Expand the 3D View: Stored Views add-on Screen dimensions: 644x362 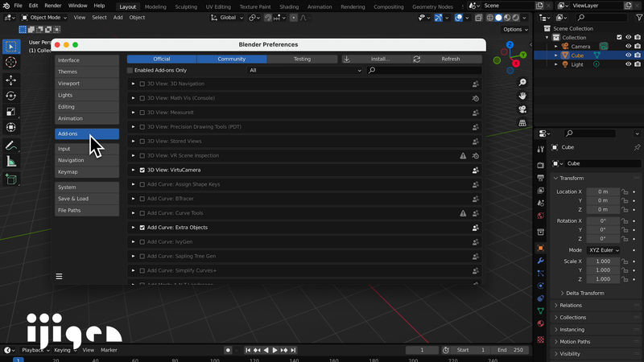click(x=133, y=142)
